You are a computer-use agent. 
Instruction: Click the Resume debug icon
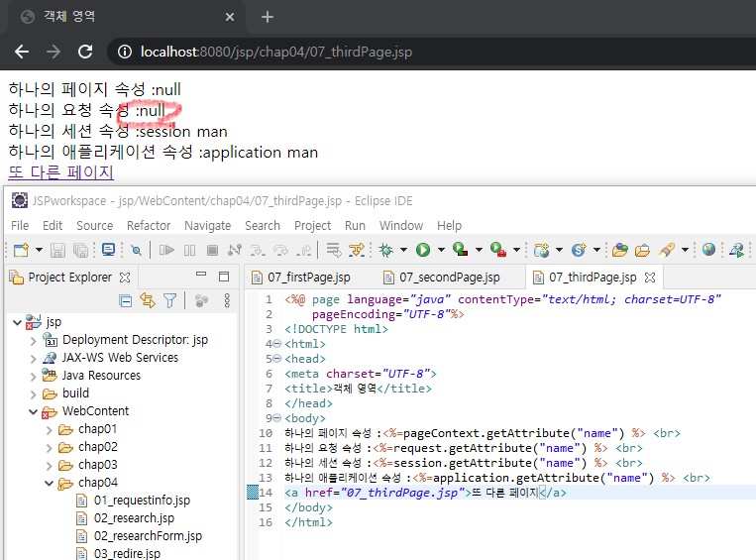[x=166, y=250]
